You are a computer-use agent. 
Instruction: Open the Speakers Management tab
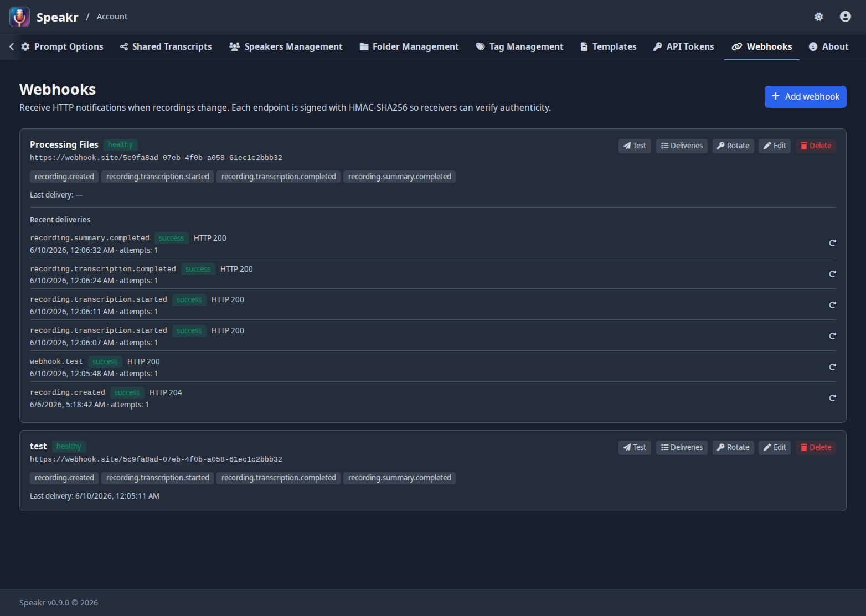pyautogui.click(x=286, y=46)
